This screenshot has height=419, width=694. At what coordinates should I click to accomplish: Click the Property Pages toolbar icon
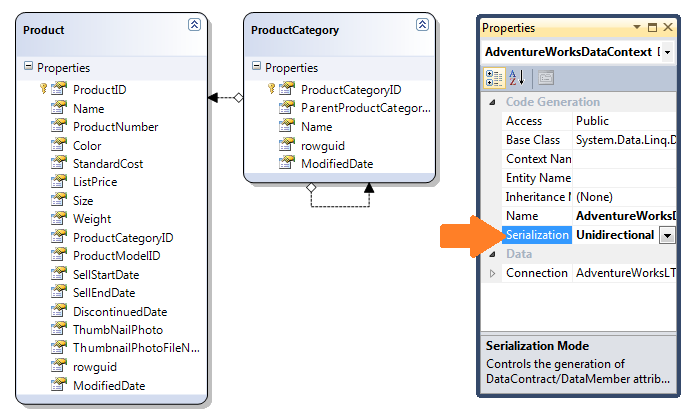click(x=546, y=78)
